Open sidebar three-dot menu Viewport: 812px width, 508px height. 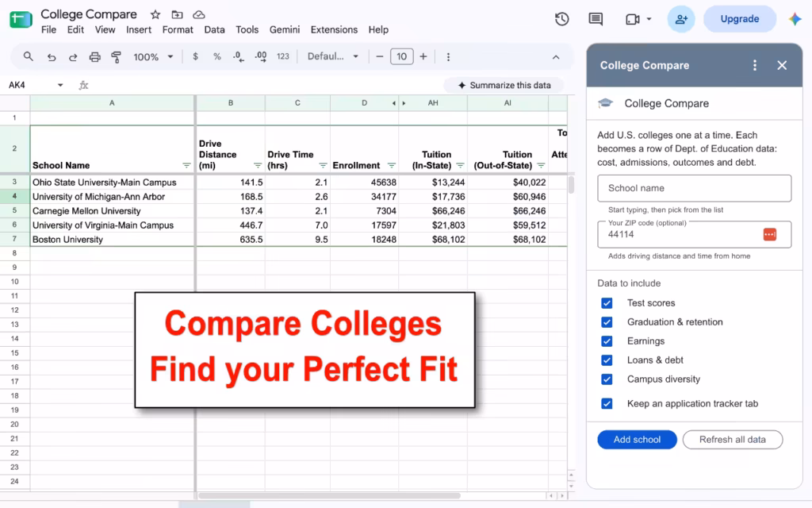pos(755,65)
